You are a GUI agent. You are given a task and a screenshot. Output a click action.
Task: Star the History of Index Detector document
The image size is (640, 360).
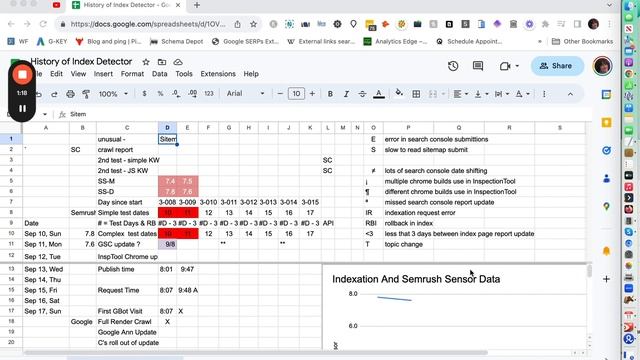[x=146, y=62]
